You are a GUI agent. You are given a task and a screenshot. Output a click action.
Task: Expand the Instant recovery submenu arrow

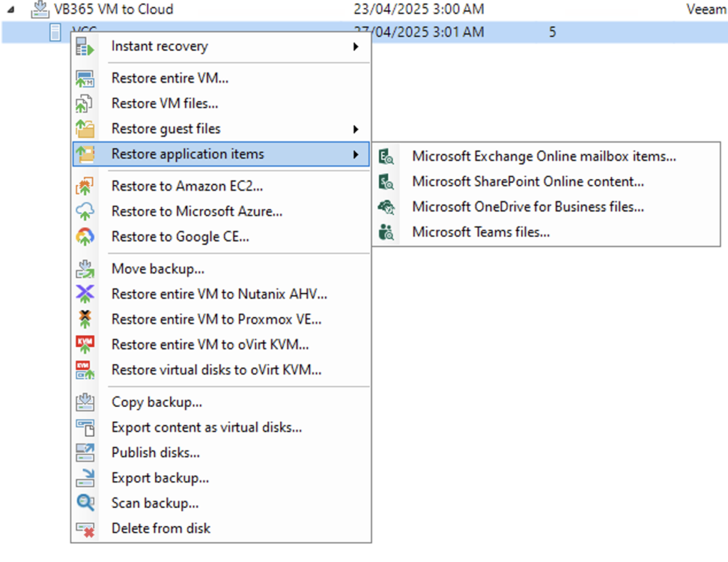click(x=355, y=47)
